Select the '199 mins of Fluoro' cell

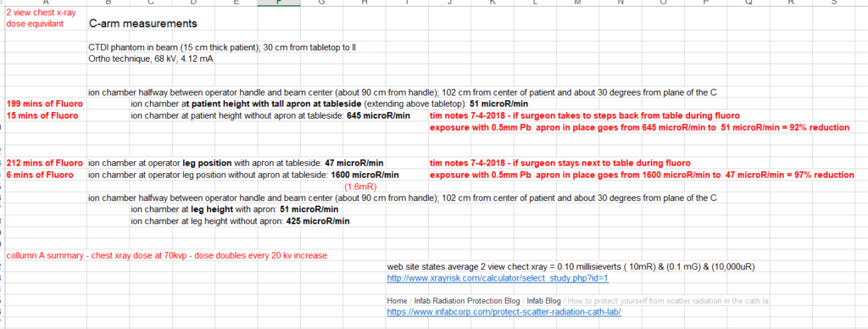45,104
